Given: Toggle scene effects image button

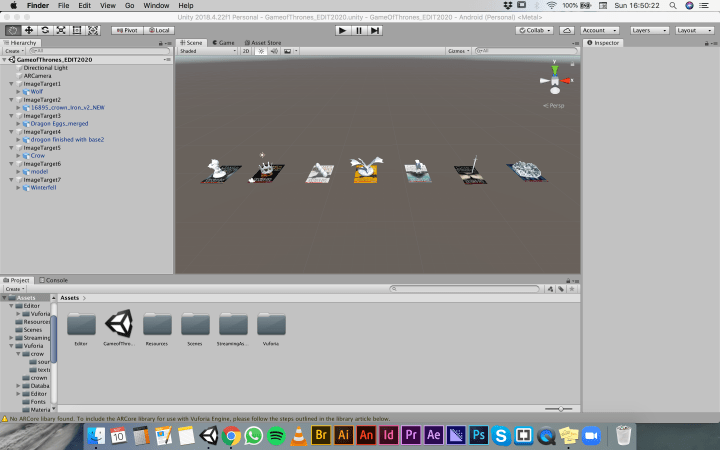Looking at the screenshot, I should [287, 51].
